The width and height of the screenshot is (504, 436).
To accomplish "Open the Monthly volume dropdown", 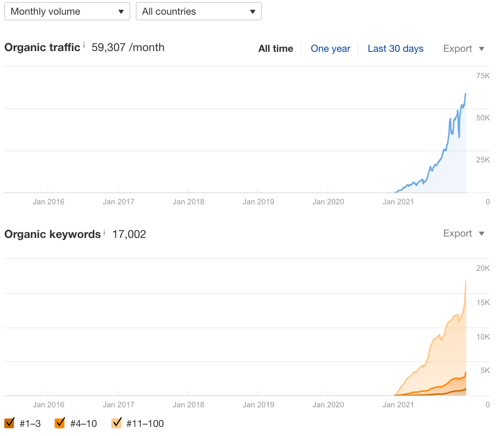I will 67,11.
